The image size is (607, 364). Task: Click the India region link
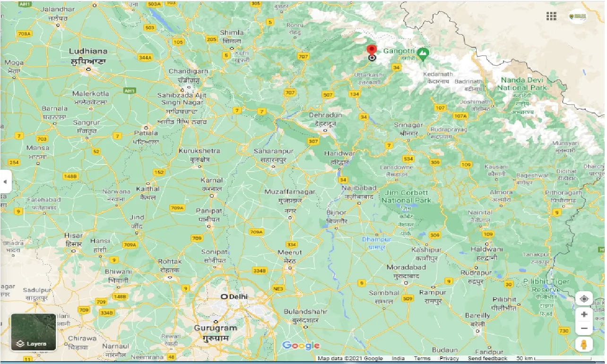click(x=398, y=359)
